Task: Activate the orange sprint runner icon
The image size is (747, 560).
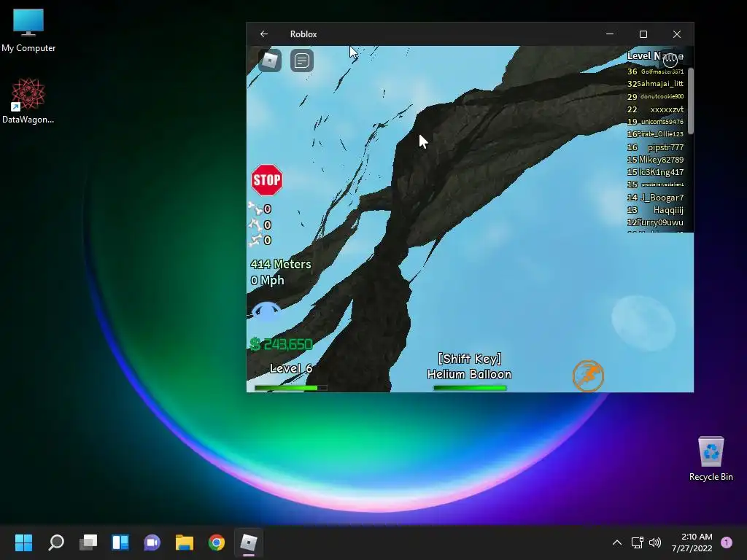Action: coord(589,376)
